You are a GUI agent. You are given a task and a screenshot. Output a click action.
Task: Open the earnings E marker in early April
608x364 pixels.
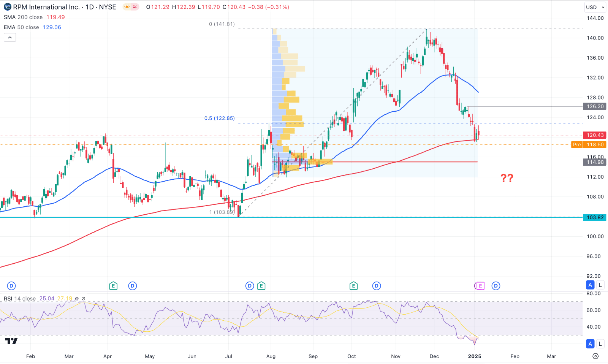tap(113, 286)
